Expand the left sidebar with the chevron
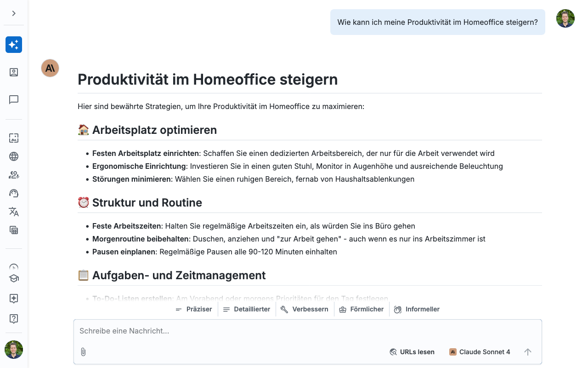The height and width of the screenshot is (368, 588). point(14,13)
